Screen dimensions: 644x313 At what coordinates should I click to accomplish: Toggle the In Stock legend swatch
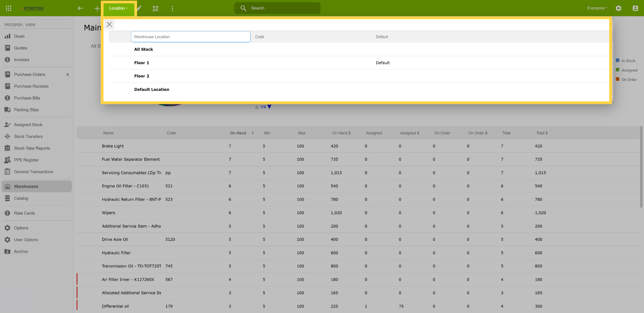point(617,60)
